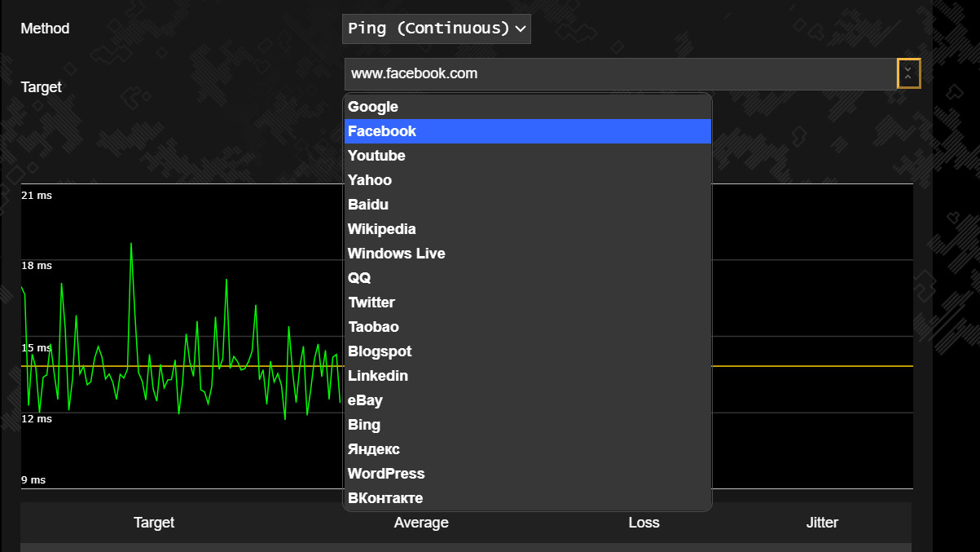
Task: Collapse the target list with the arrow button
Action: point(908,73)
